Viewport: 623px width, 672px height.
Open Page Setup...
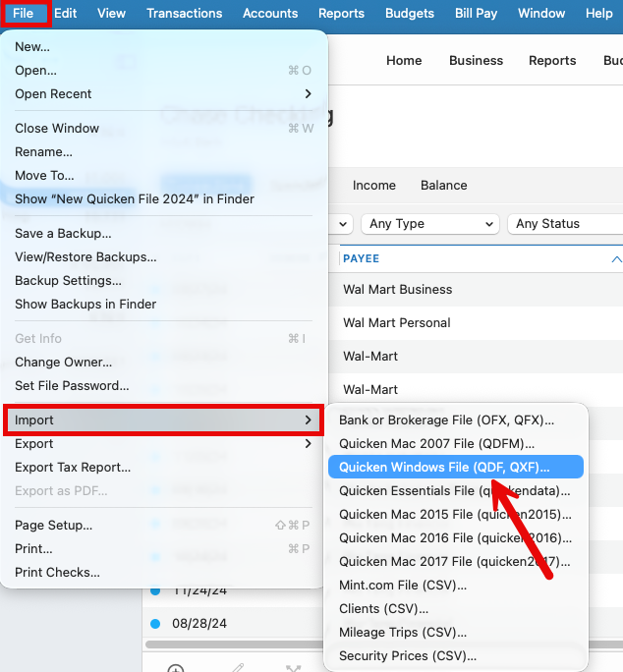tap(163, 525)
